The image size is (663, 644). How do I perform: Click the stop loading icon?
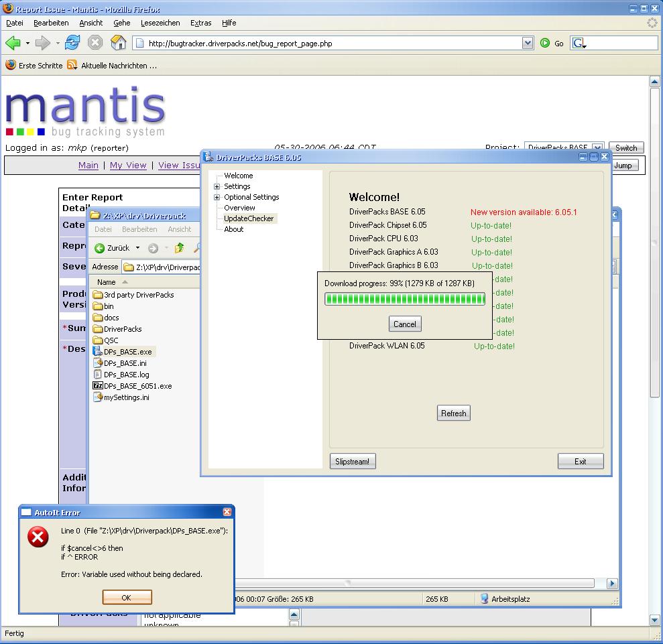tap(95, 43)
